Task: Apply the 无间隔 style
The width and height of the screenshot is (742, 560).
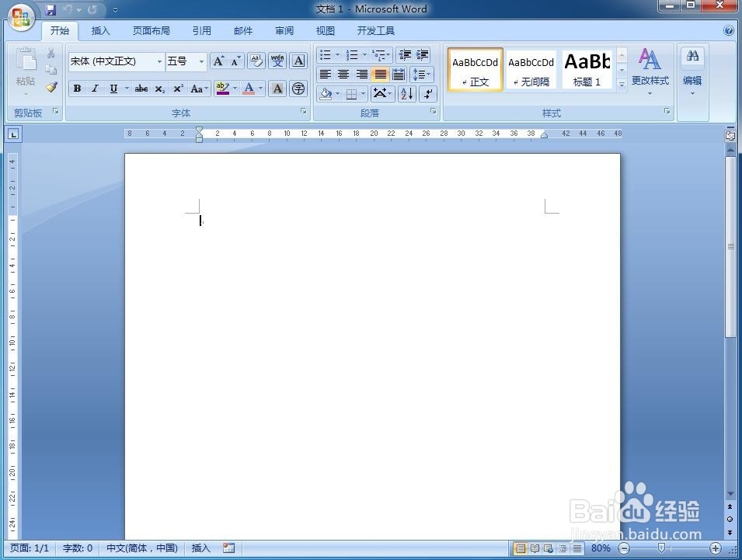Action: 531,70
